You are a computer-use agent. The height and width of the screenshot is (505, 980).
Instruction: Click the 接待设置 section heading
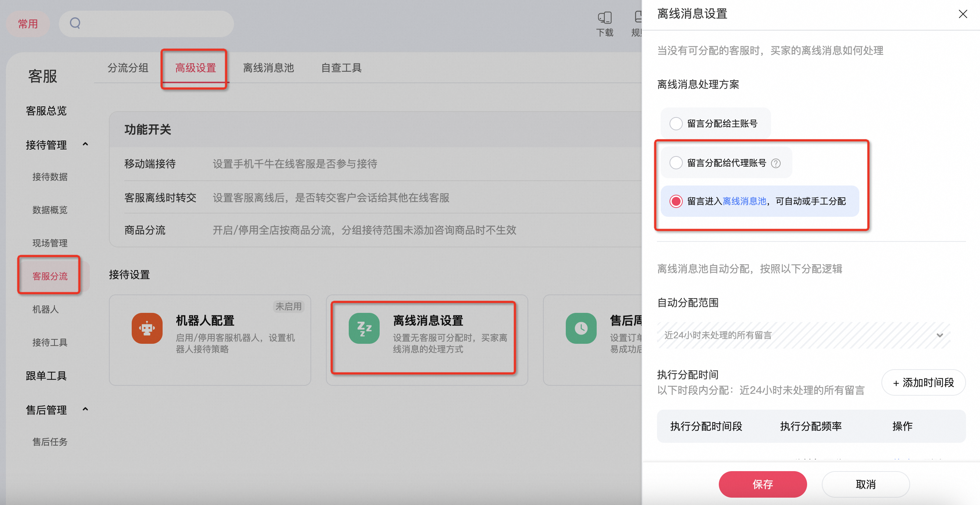pyautogui.click(x=129, y=274)
